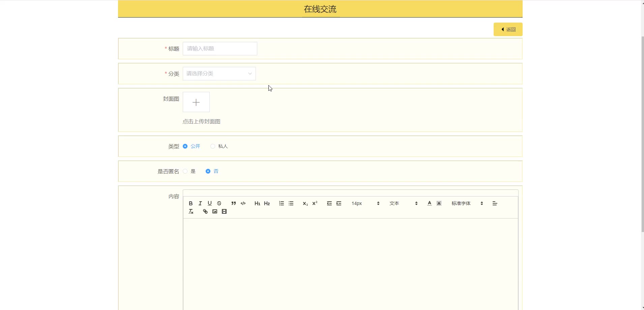The width and height of the screenshot is (644, 310).
Task: Focus the 请输入标题 title input
Action: (x=220, y=49)
